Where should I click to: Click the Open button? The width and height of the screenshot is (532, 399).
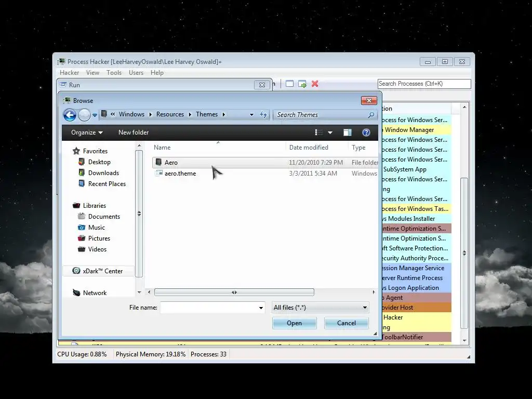coord(294,323)
